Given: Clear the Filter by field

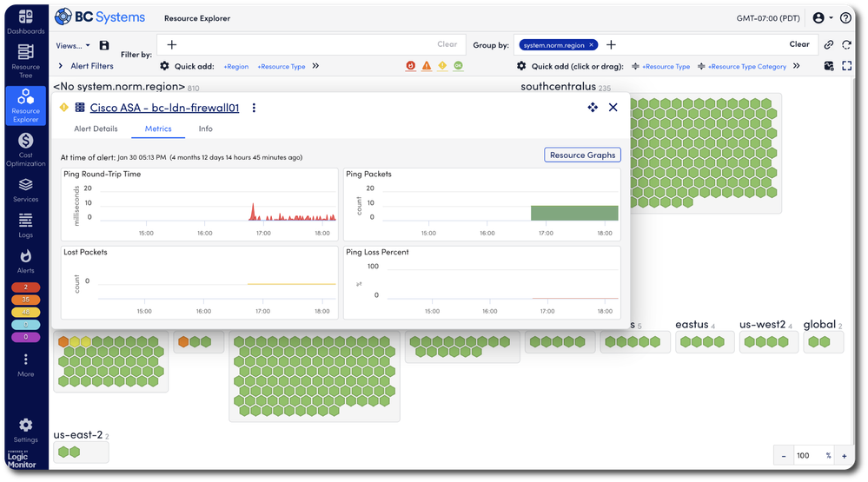Looking at the screenshot, I should (x=447, y=44).
